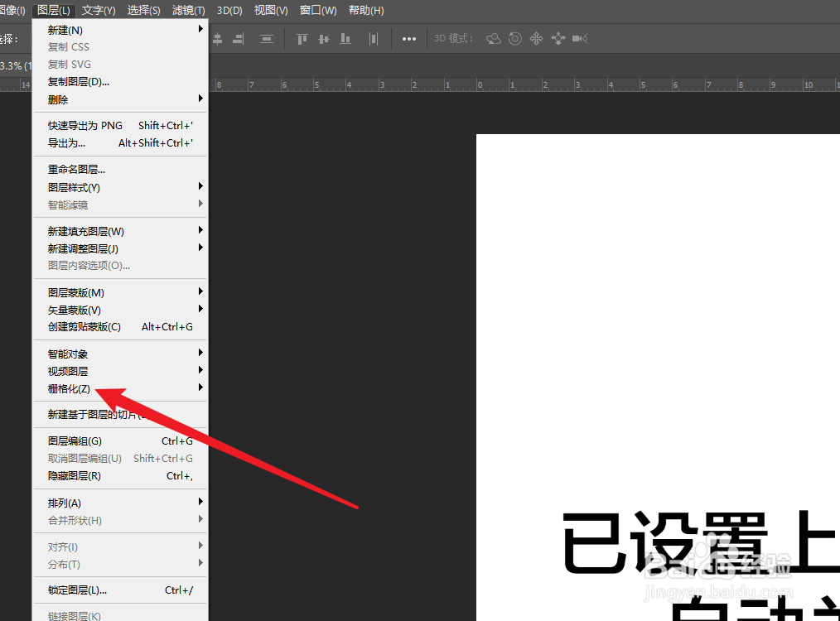Click the align right edges icon
This screenshot has height=621, width=840.
point(239,39)
